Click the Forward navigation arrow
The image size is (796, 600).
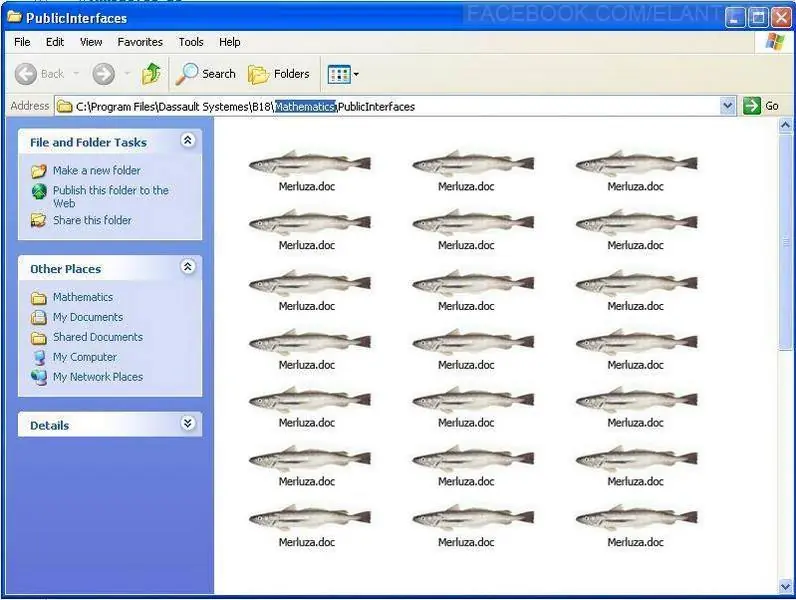tap(104, 74)
